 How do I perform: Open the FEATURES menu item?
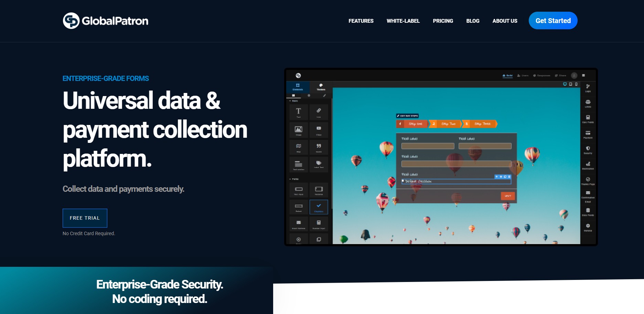click(x=361, y=21)
